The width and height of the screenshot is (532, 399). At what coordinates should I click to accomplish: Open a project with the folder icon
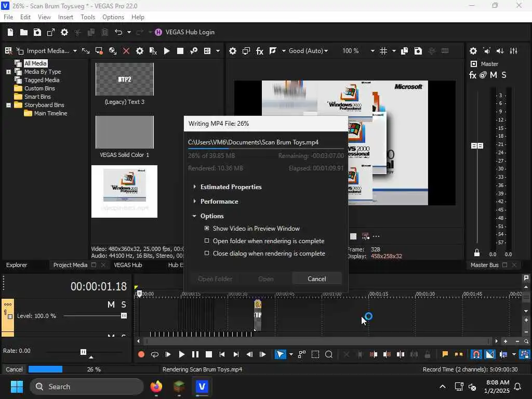24,32
